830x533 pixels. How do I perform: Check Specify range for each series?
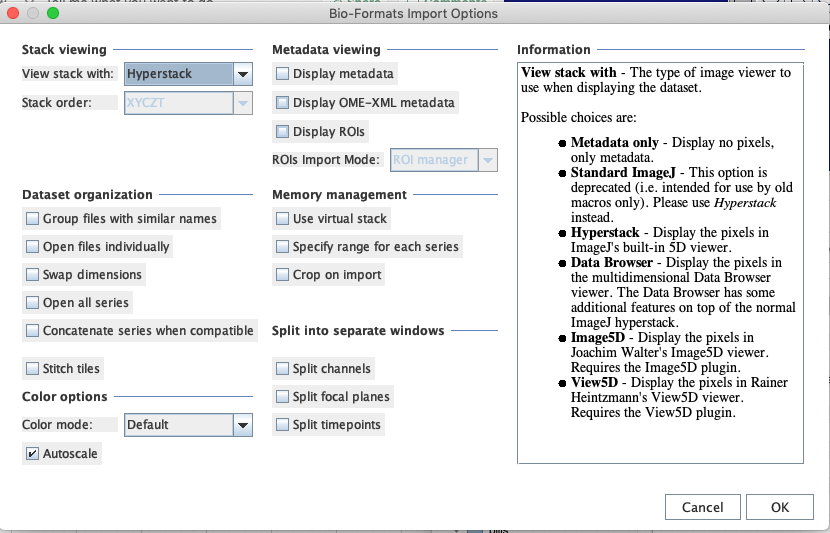[283, 246]
